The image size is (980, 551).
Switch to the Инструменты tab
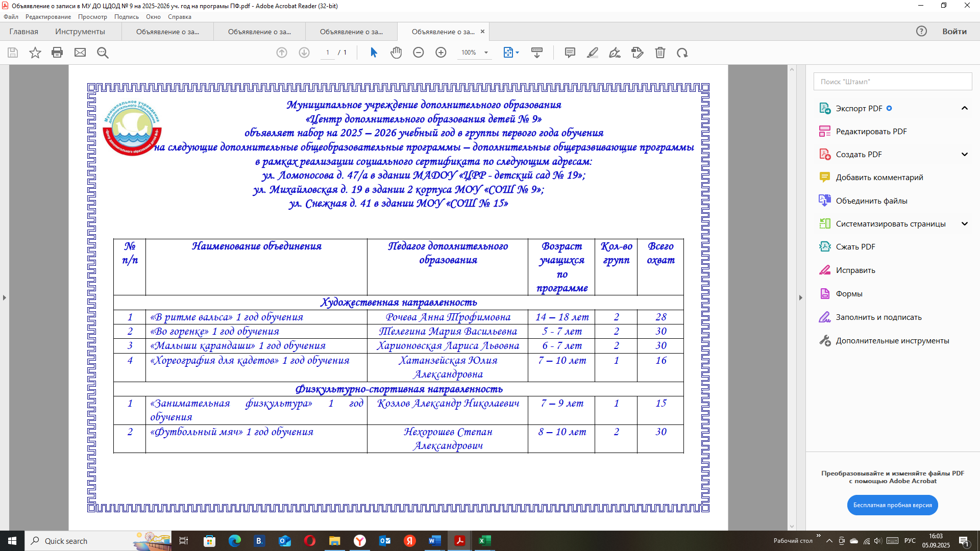[x=80, y=31]
